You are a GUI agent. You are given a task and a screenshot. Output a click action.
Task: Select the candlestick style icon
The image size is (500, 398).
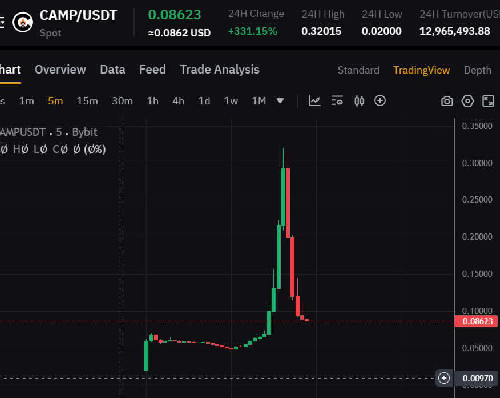(x=359, y=101)
